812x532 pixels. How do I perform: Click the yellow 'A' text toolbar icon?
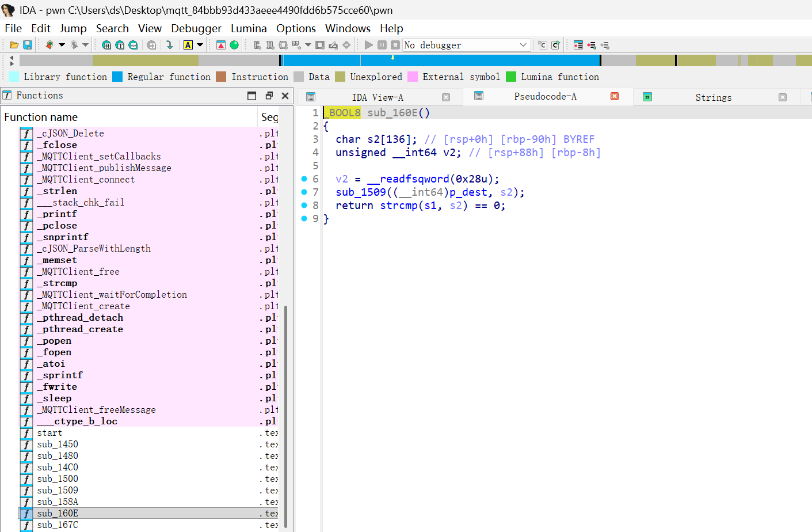(x=188, y=45)
